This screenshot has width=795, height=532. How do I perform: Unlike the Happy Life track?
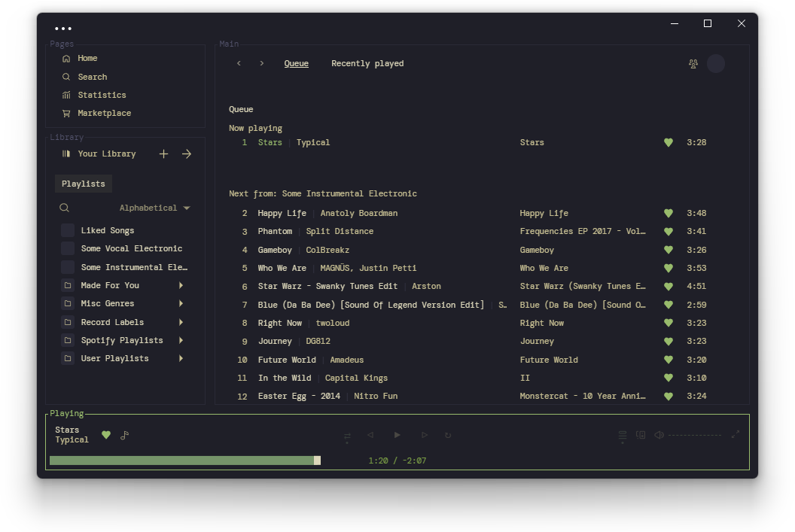pyautogui.click(x=669, y=213)
